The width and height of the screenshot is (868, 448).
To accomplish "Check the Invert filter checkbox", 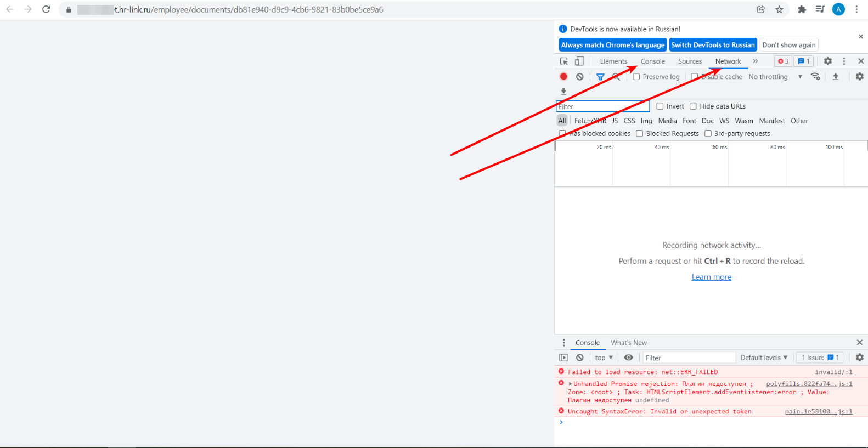I will [660, 106].
